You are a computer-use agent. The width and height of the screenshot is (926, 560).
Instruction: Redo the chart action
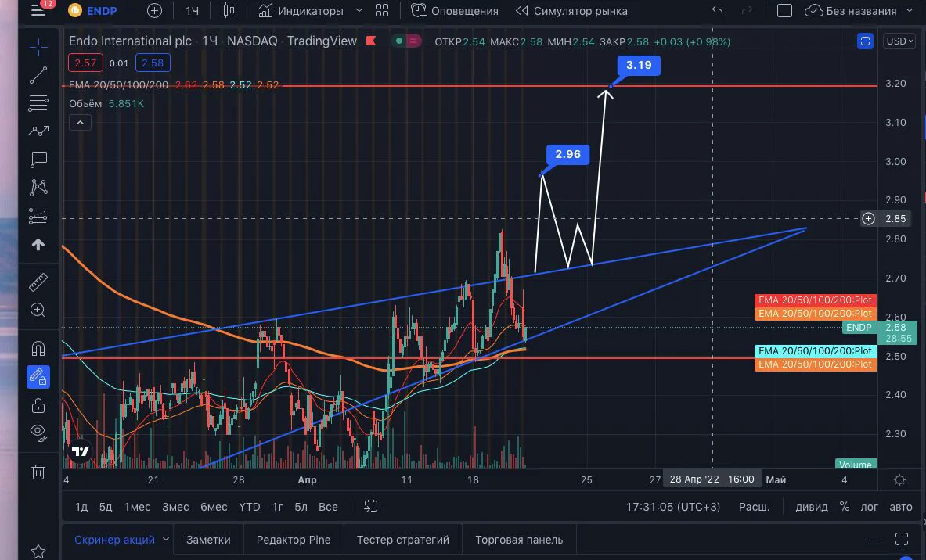[747, 11]
